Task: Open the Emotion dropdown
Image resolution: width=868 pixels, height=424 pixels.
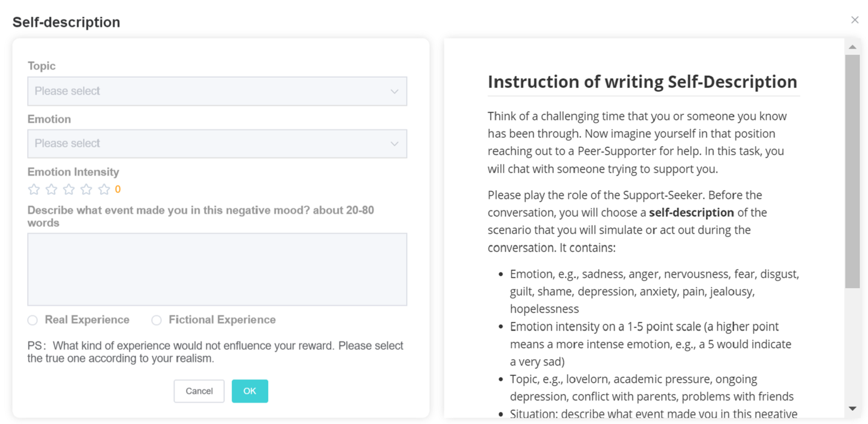Action: click(x=217, y=144)
